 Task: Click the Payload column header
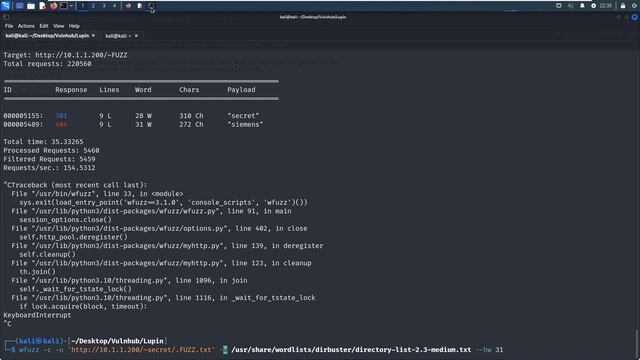pos(241,90)
